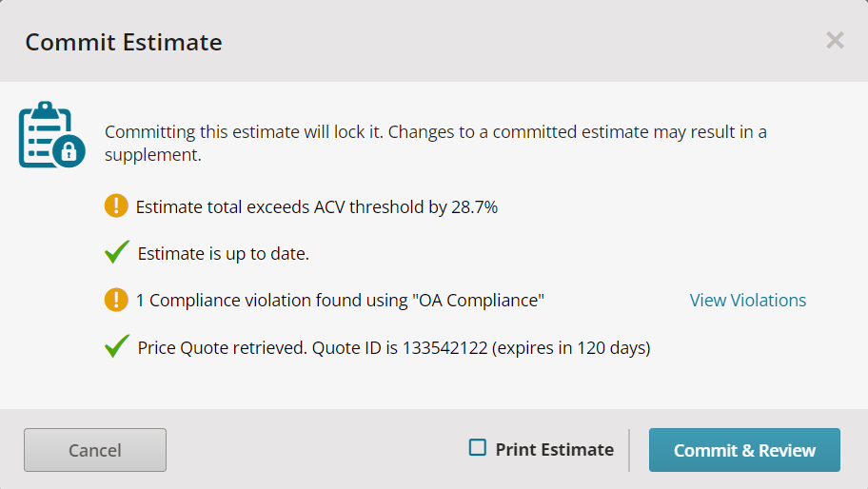Click the clipboard lock icon
This screenshot has height=489, width=868.
click(52, 134)
